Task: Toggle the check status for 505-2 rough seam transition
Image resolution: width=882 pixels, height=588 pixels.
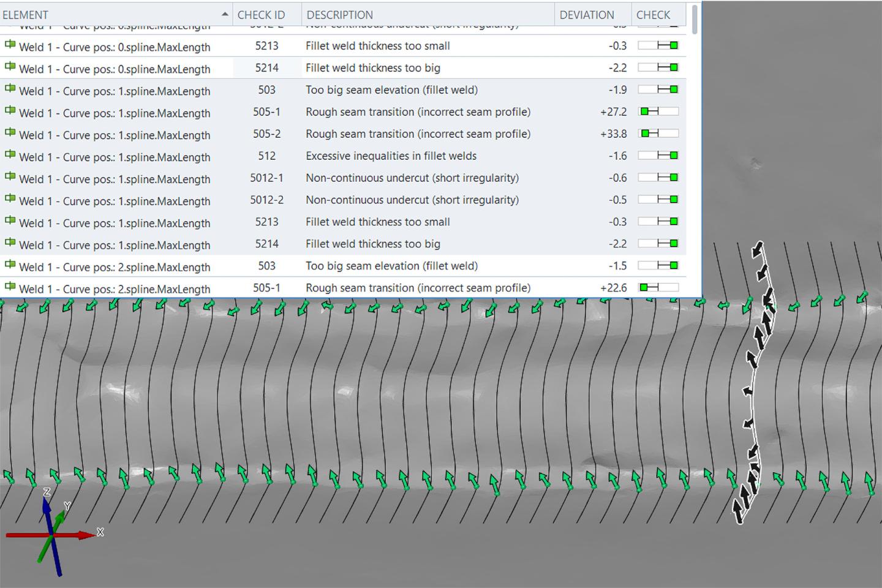Action: pyautogui.click(x=658, y=133)
